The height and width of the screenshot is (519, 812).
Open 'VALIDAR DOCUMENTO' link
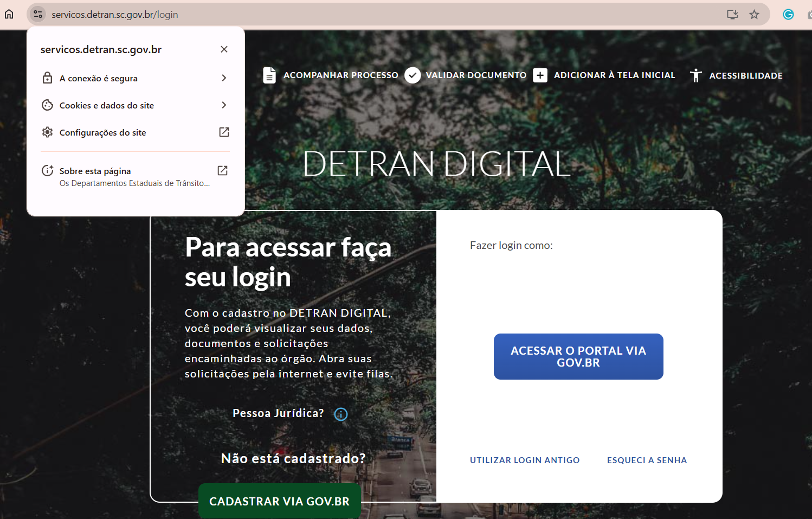coord(476,75)
